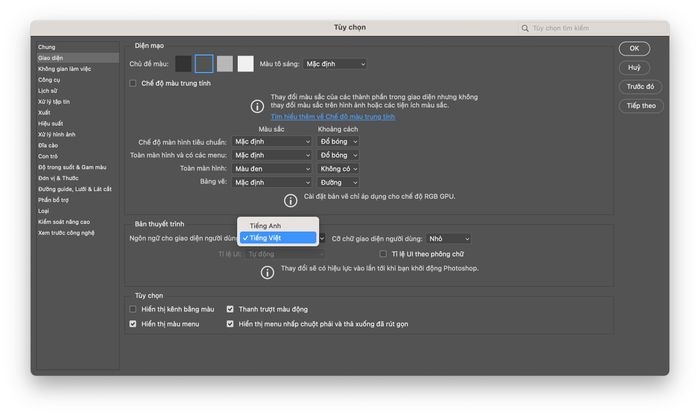Open Màu tô sáng dropdown
Image resolution: width=700 pixels, height=416 pixels.
tap(335, 64)
